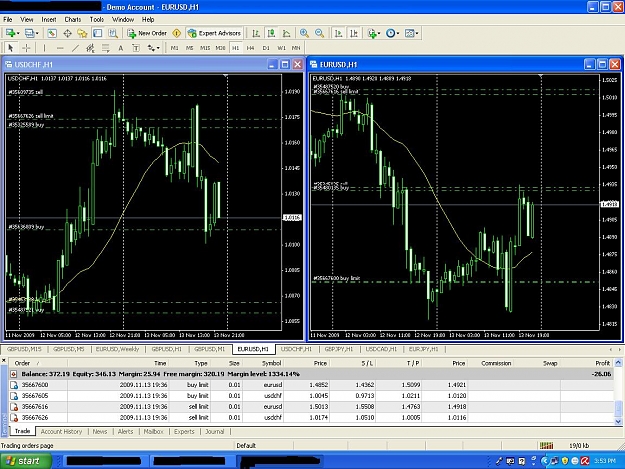Switch chart to Bar Chart type
Image resolution: width=625 pixels, height=469 pixels.
[x=256, y=33]
